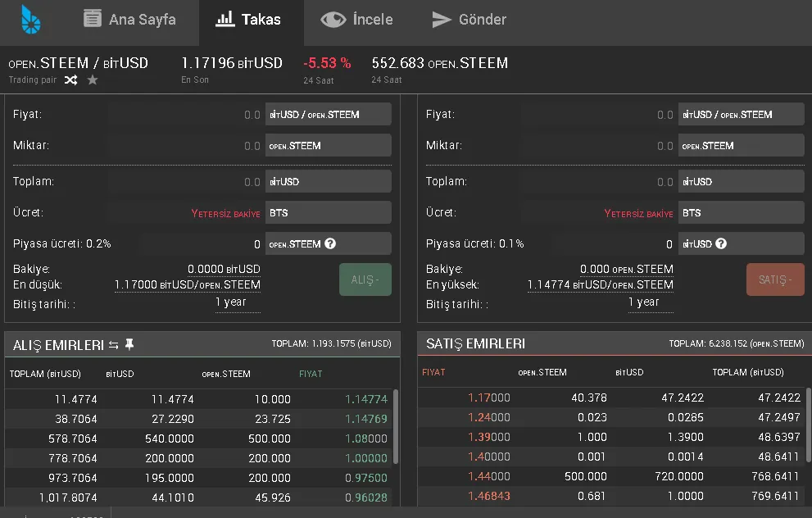Click the help icon next to sell-side bitUSD market fee

pyautogui.click(x=721, y=243)
